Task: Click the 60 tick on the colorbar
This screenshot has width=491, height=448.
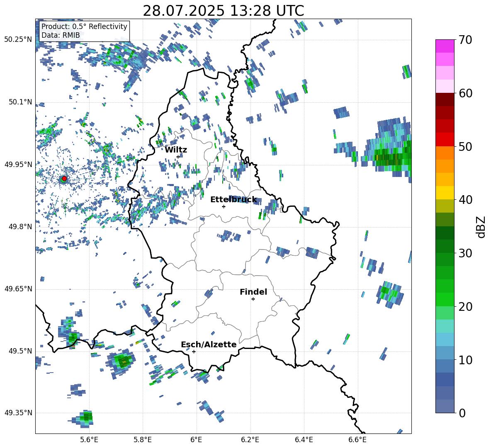Action: pos(465,93)
